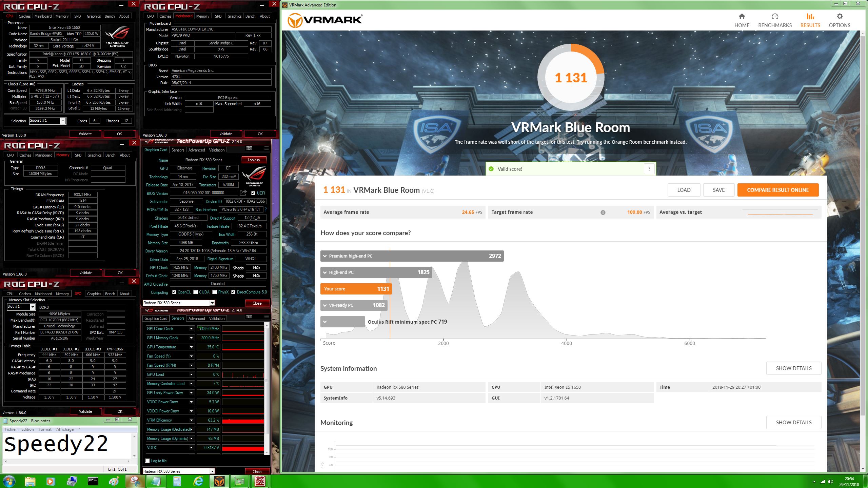Expand the Premium high-end PC score bar
Screen dimensions: 868x488
tap(412, 256)
